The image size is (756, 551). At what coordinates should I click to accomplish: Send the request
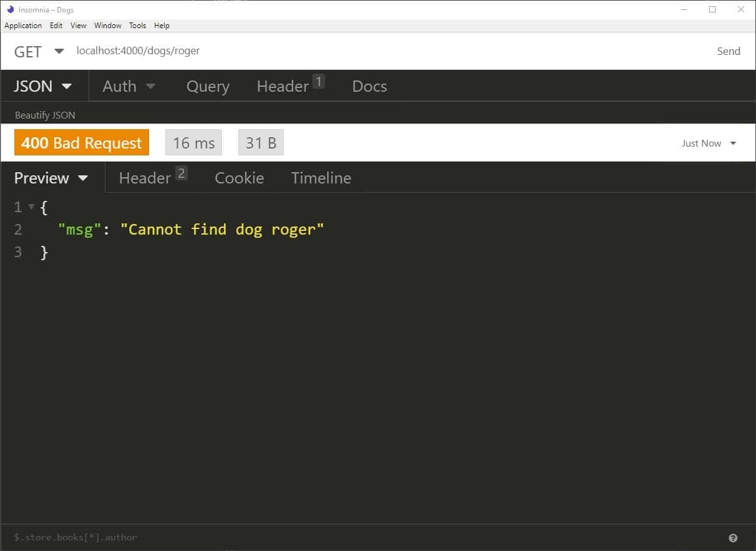[729, 51]
